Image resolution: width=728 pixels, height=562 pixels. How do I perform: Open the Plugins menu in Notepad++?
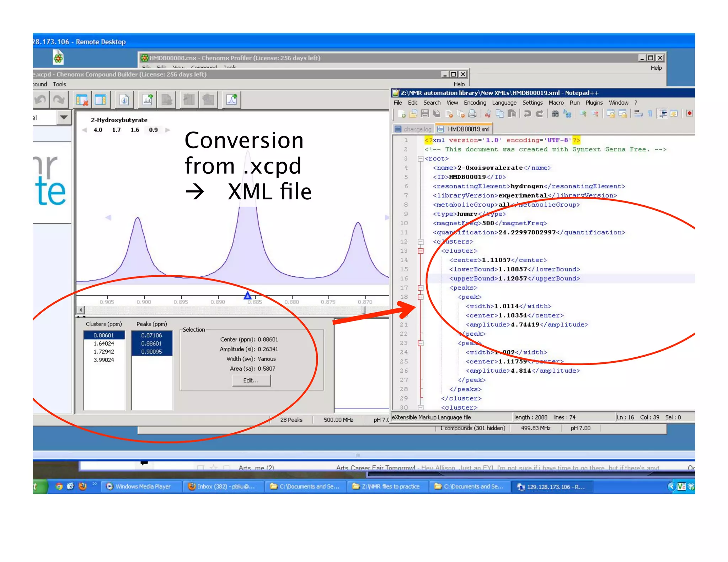[x=594, y=103]
